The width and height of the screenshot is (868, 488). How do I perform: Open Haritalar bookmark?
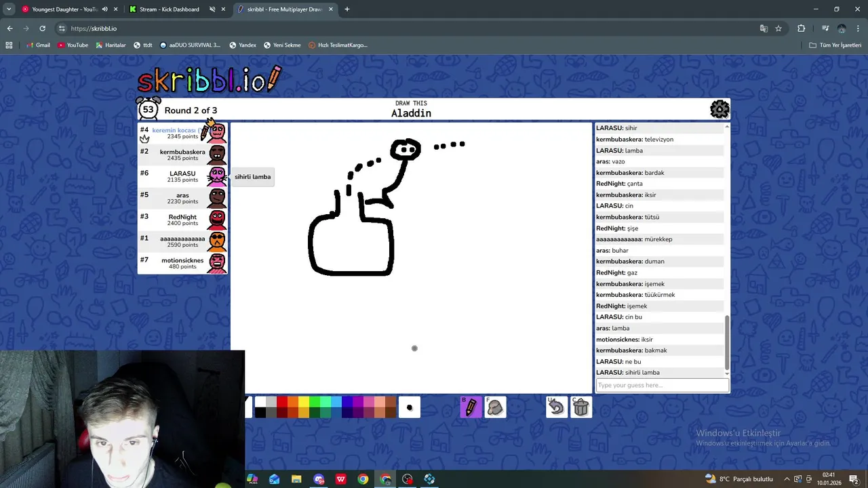pos(111,45)
